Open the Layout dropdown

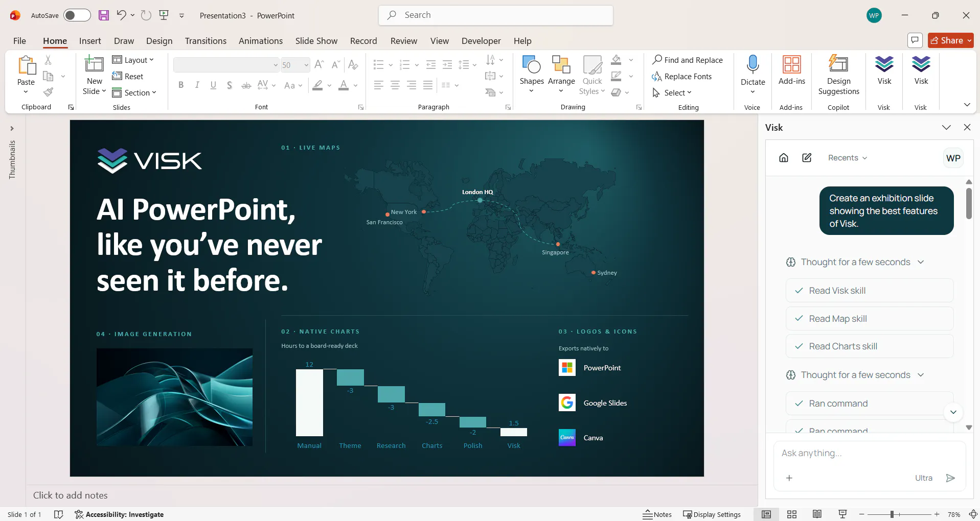click(133, 60)
